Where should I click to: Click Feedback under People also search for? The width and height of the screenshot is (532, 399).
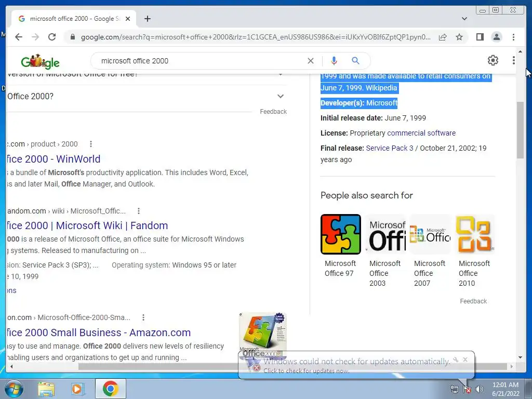(x=473, y=301)
